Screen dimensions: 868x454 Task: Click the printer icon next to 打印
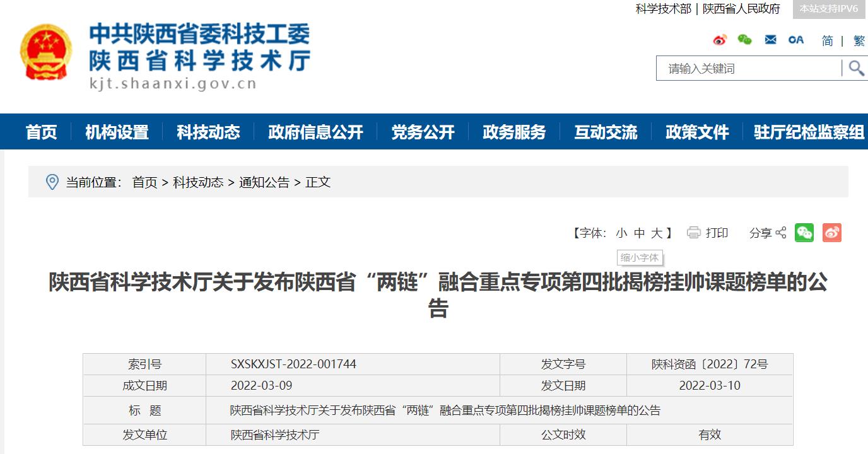pyautogui.click(x=695, y=233)
